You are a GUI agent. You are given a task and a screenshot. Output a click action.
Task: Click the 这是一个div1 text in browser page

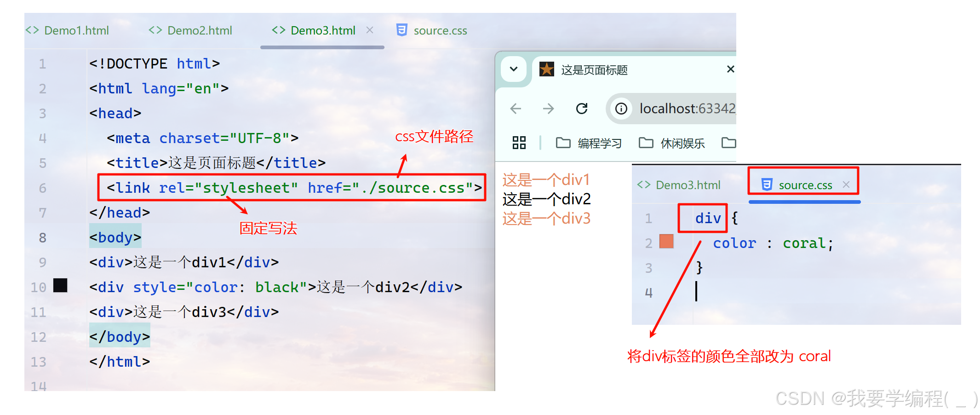pyautogui.click(x=546, y=179)
